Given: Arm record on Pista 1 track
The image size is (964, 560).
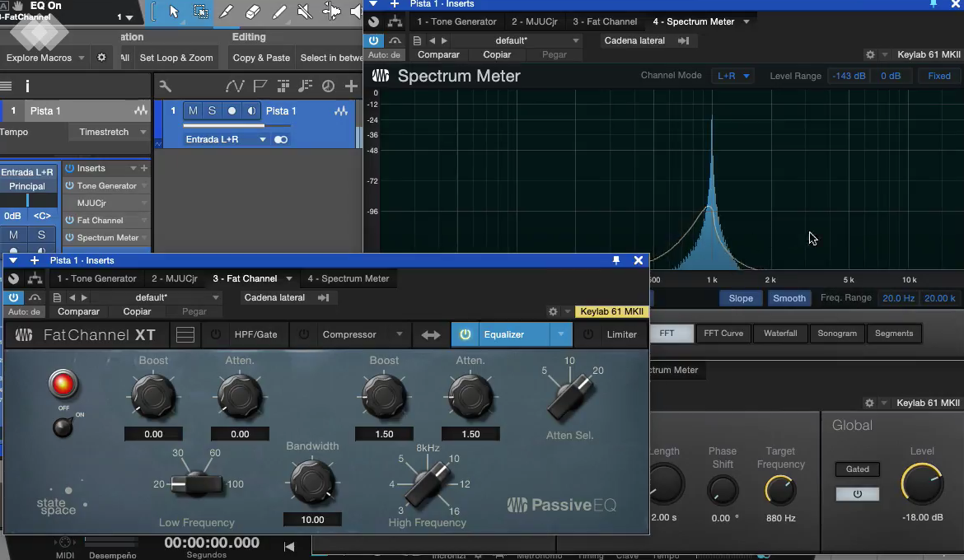Looking at the screenshot, I should (232, 110).
